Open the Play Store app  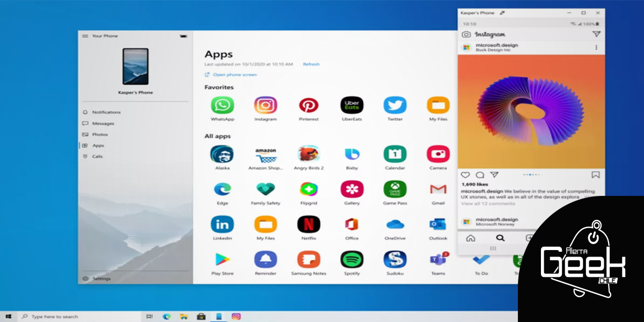pyautogui.click(x=222, y=259)
